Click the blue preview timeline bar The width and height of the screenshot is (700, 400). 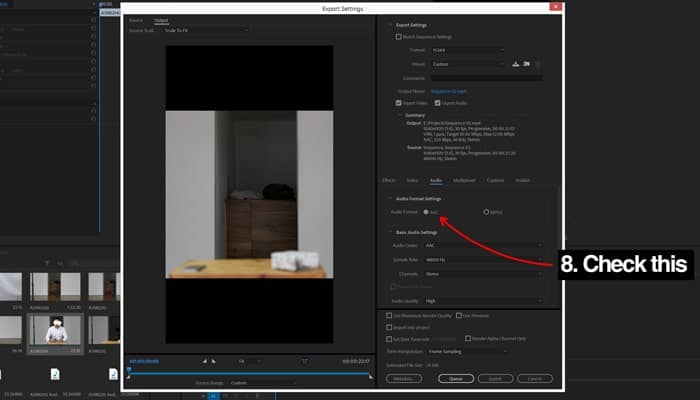tap(250, 373)
